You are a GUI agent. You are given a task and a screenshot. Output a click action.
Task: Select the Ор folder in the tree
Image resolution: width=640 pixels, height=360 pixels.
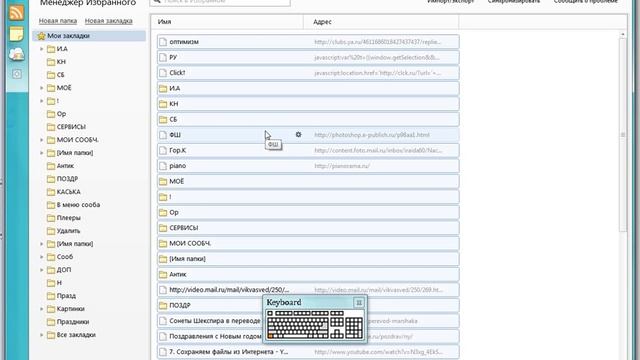(x=61, y=114)
